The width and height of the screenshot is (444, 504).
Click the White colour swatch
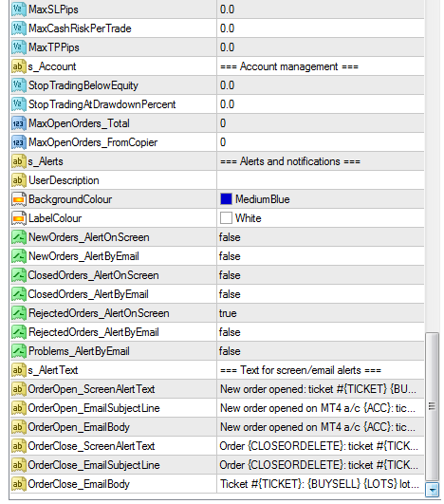[x=226, y=218]
